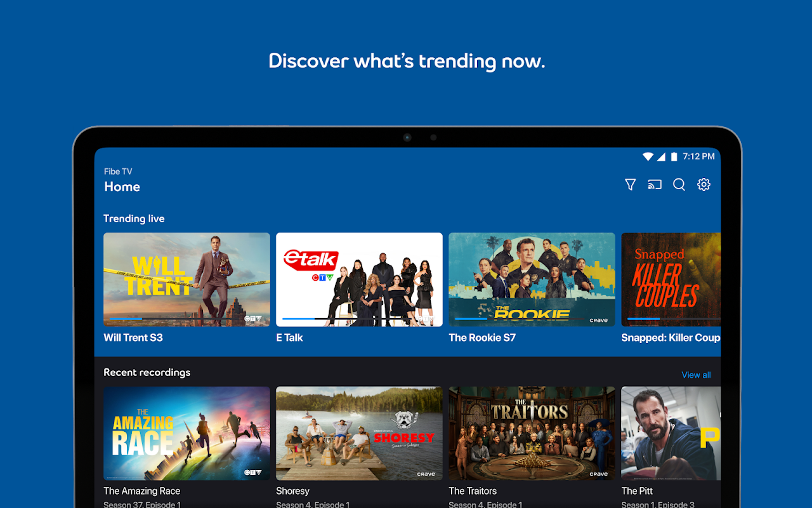
Task: Tap the battery status icon
Action: [674, 156]
